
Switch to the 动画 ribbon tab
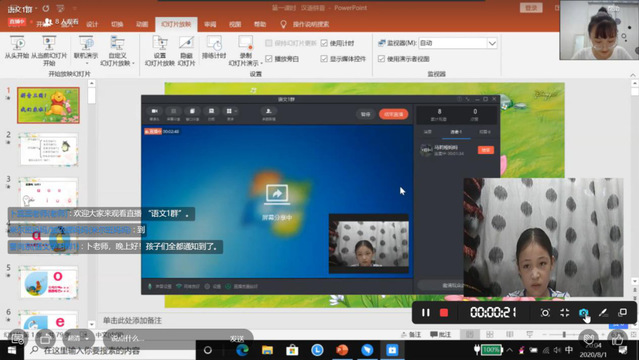(x=142, y=24)
